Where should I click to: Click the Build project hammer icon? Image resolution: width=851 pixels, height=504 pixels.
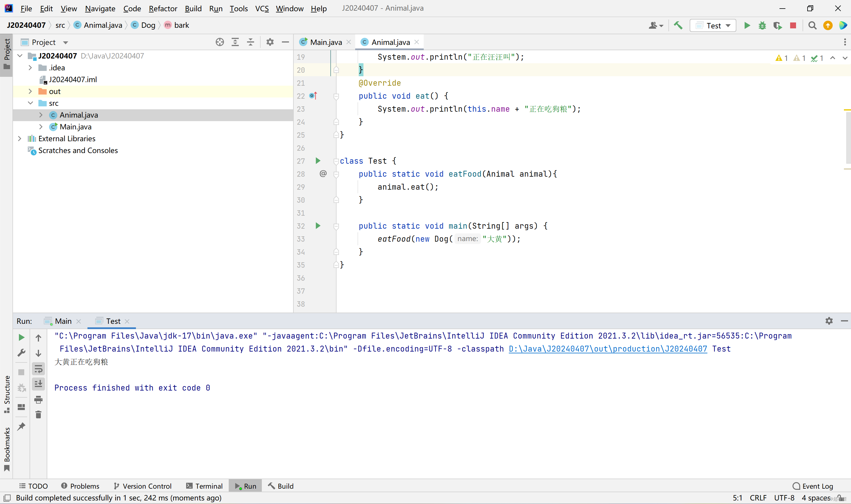tap(678, 25)
